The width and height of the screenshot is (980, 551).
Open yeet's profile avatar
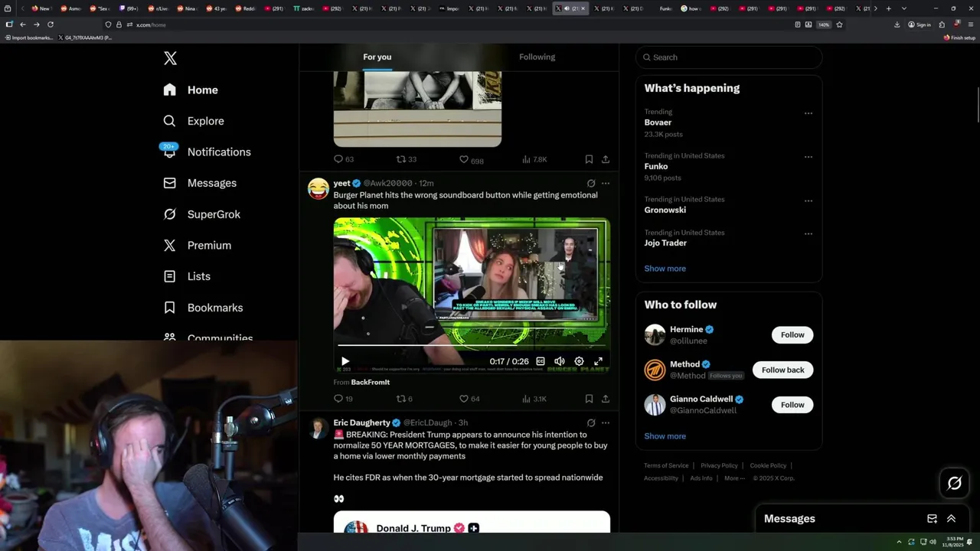point(318,188)
